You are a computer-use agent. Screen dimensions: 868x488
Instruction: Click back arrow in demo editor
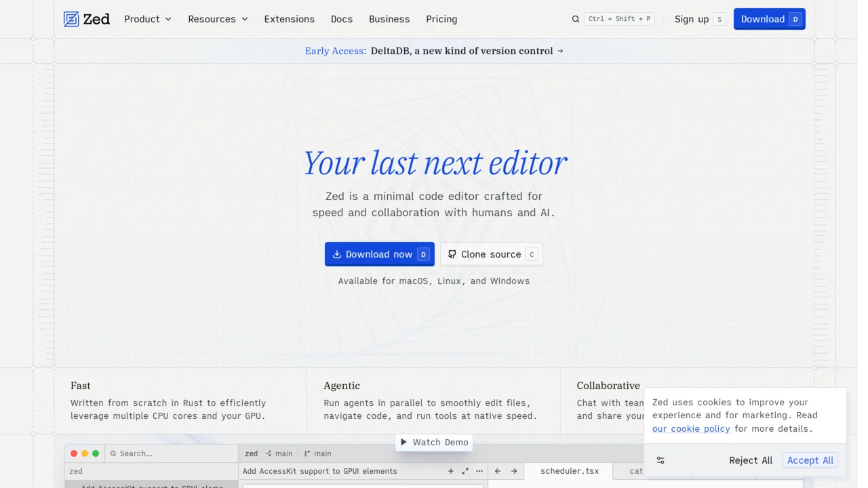coord(498,471)
